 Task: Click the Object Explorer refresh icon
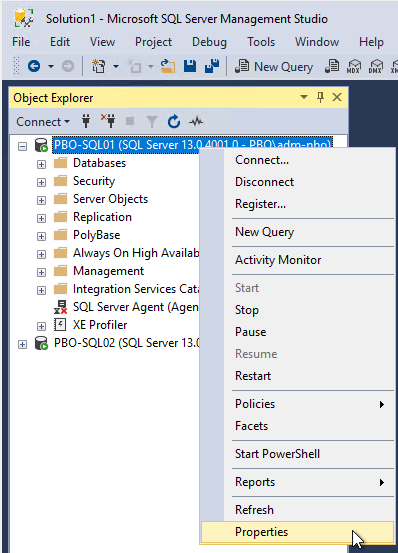click(174, 122)
